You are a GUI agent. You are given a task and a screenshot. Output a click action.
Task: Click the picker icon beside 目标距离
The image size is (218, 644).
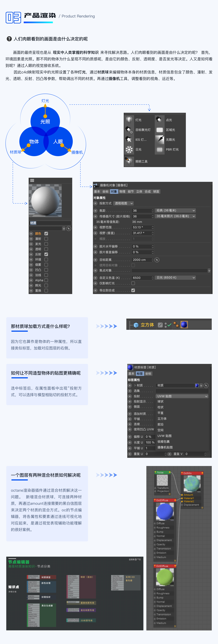click(x=157, y=260)
